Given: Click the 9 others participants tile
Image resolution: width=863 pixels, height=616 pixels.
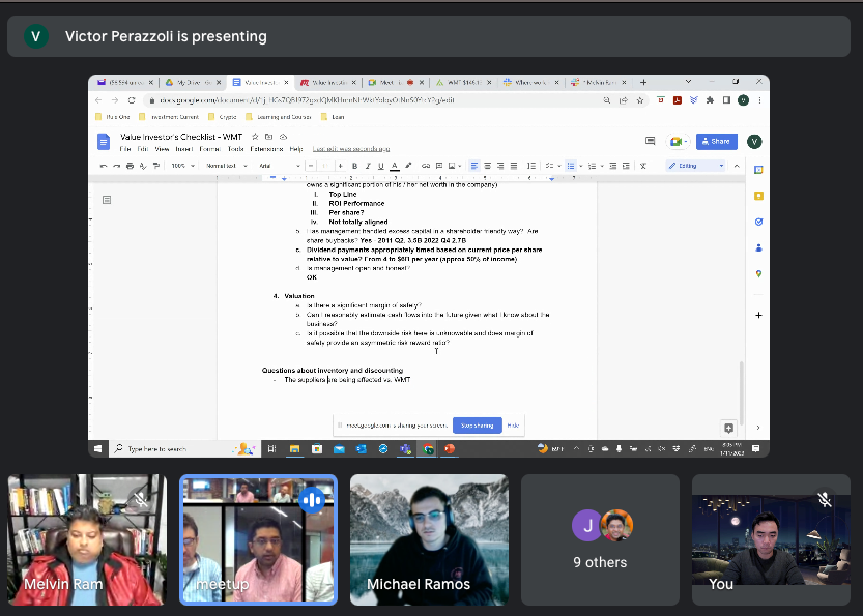Looking at the screenshot, I should pos(600,540).
